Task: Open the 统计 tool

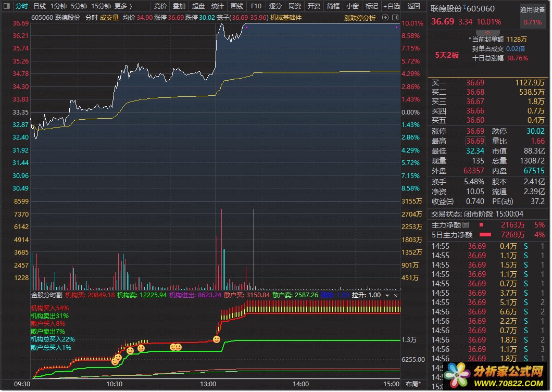Action: (x=217, y=6)
